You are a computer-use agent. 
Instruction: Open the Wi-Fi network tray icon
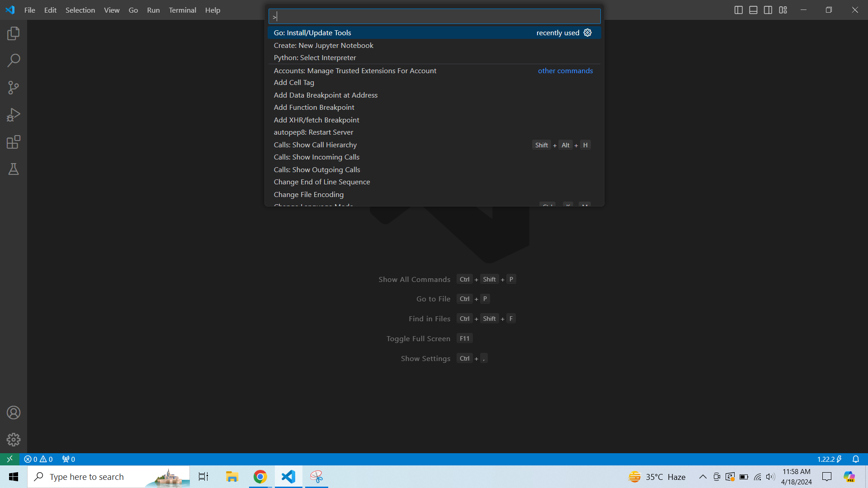(757, 477)
